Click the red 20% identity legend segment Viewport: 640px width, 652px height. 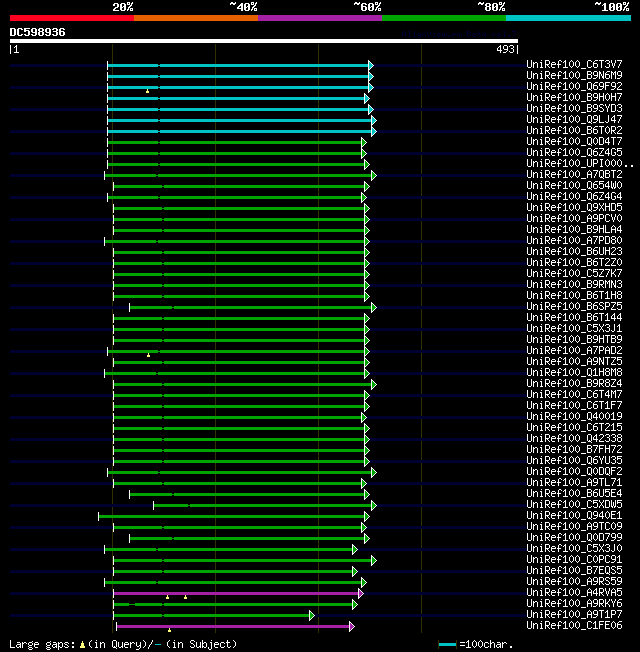point(72,18)
